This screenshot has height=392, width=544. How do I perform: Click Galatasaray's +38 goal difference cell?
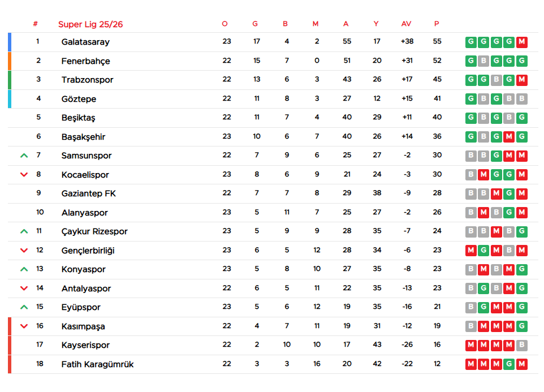click(407, 42)
